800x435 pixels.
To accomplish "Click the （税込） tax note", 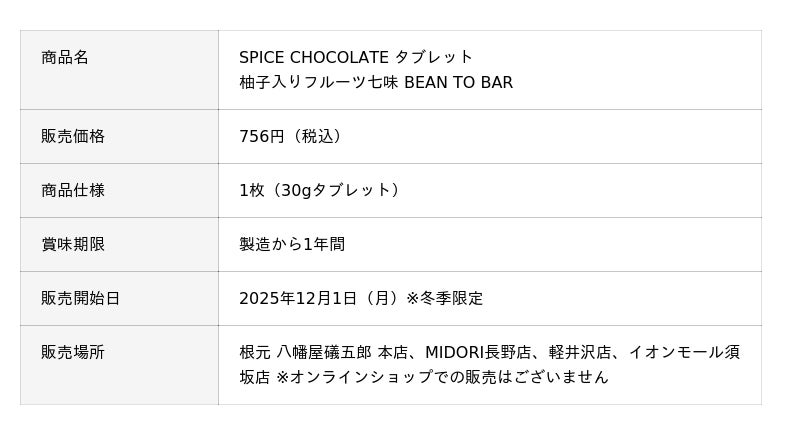I will [318, 136].
